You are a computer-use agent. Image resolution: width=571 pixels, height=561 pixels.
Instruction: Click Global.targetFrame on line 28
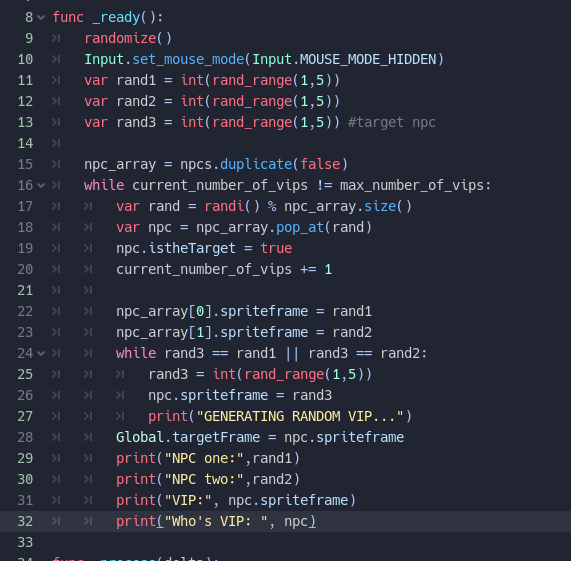188,437
